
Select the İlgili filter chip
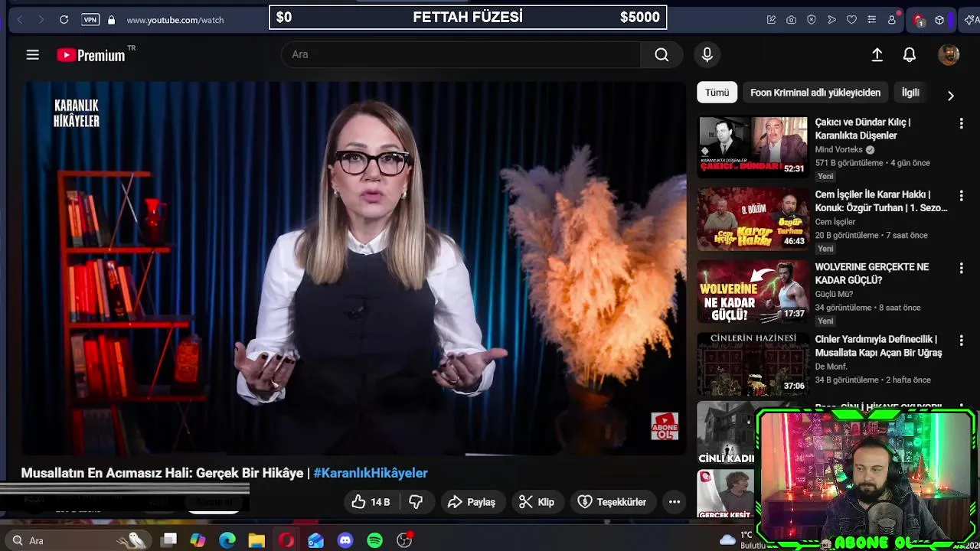(910, 93)
